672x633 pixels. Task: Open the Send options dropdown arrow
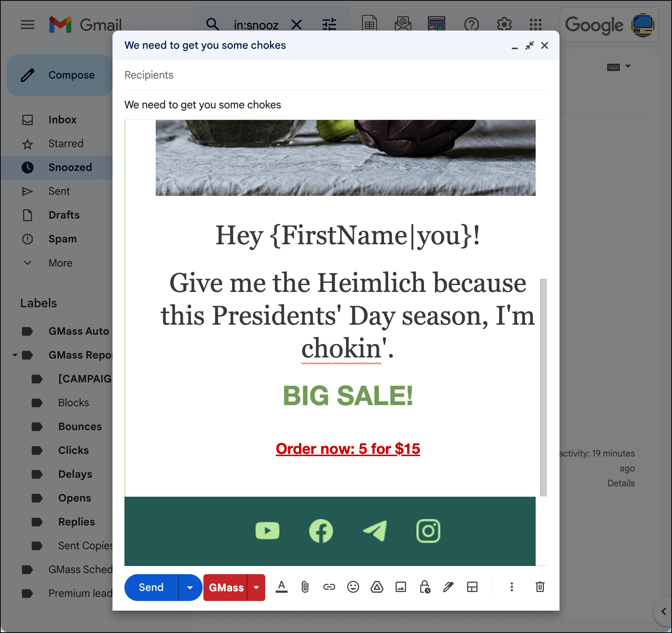(x=190, y=588)
